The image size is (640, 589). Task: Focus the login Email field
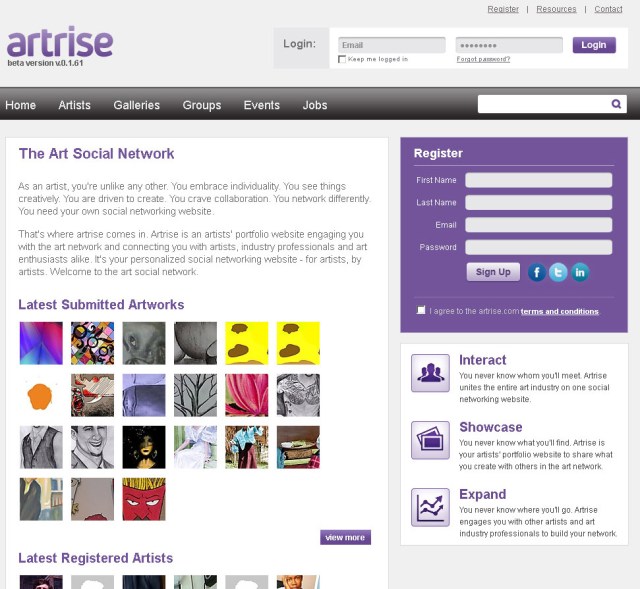(392, 45)
